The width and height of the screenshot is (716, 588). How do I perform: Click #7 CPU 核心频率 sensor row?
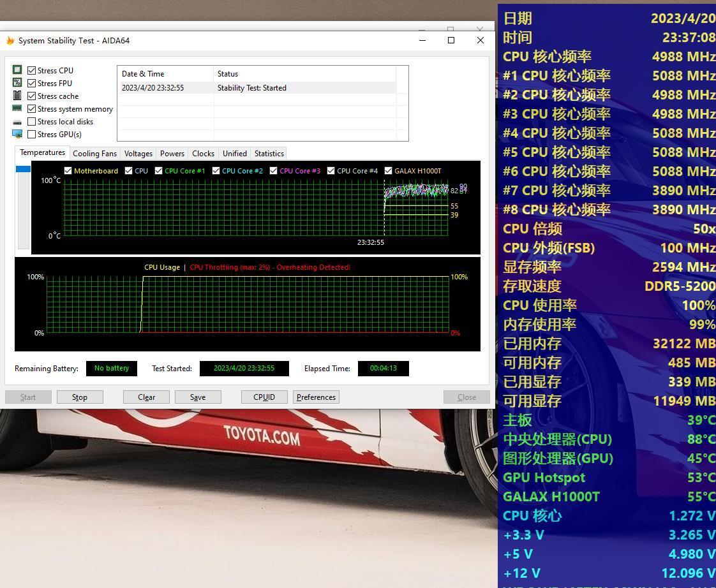tap(609, 191)
